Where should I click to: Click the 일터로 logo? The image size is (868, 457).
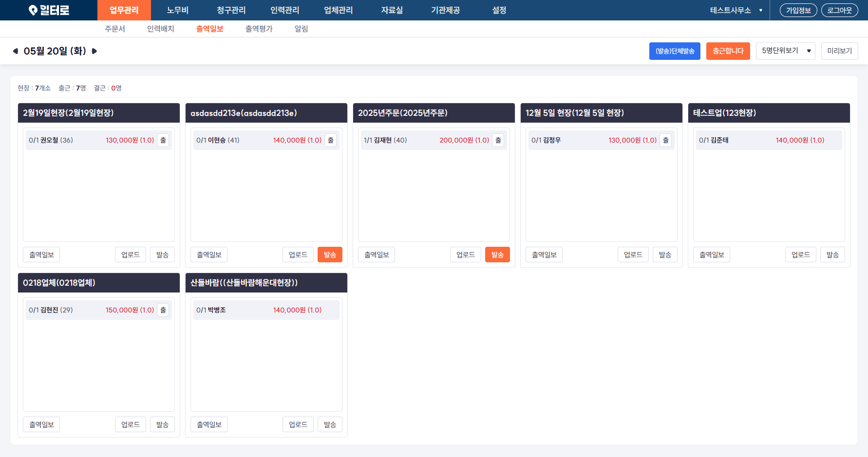(49, 10)
